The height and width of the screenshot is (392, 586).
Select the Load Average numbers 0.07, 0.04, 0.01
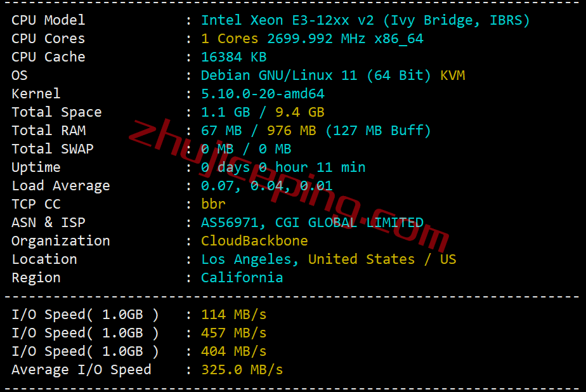click(267, 185)
